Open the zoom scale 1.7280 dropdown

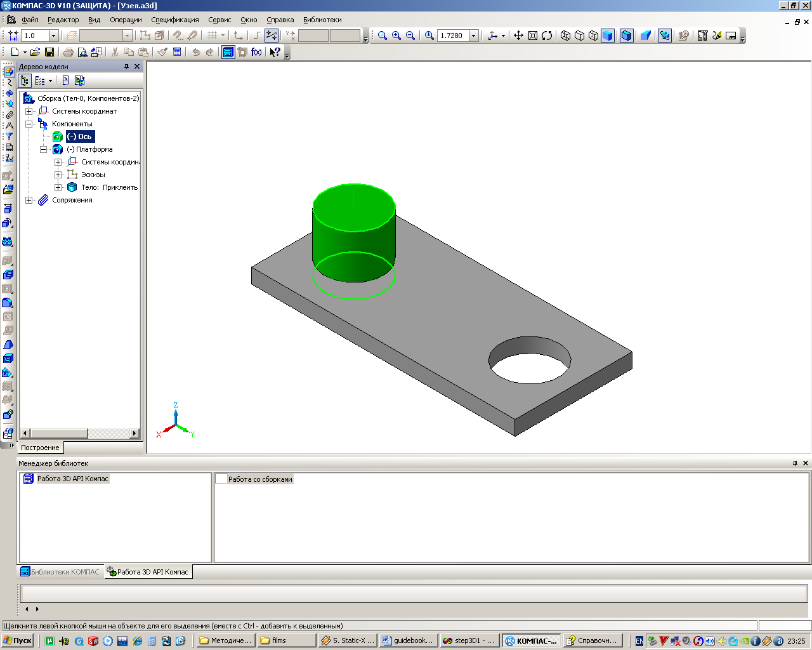click(473, 36)
